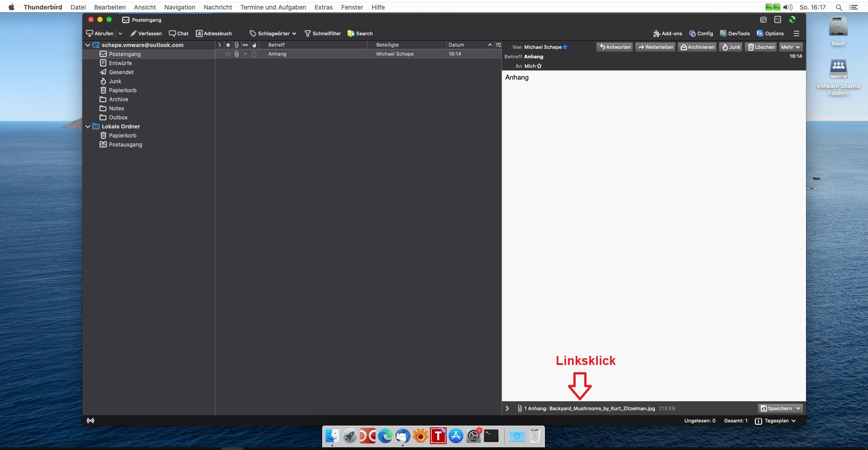868x450 pixels.
Task: Sort messages by Beteiligte column
Action: pyautogui.click(x=406, y=45)
